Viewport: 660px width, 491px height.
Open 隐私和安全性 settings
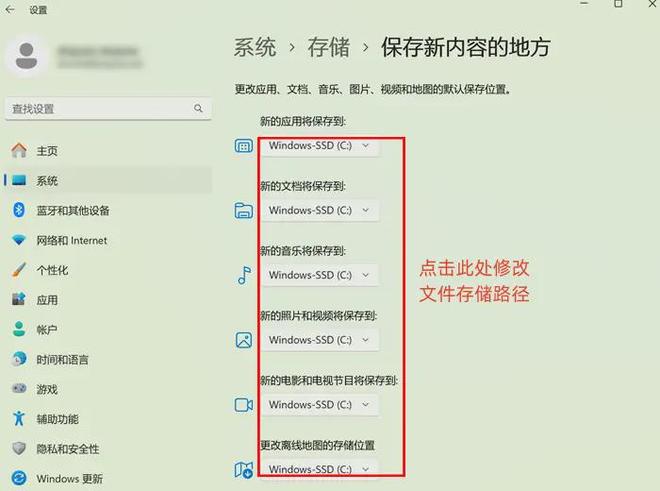point(67,449)
